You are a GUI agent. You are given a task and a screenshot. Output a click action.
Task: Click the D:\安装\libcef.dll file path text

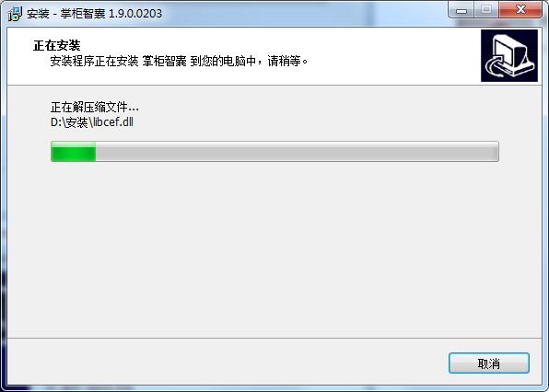tap(92, 122)
